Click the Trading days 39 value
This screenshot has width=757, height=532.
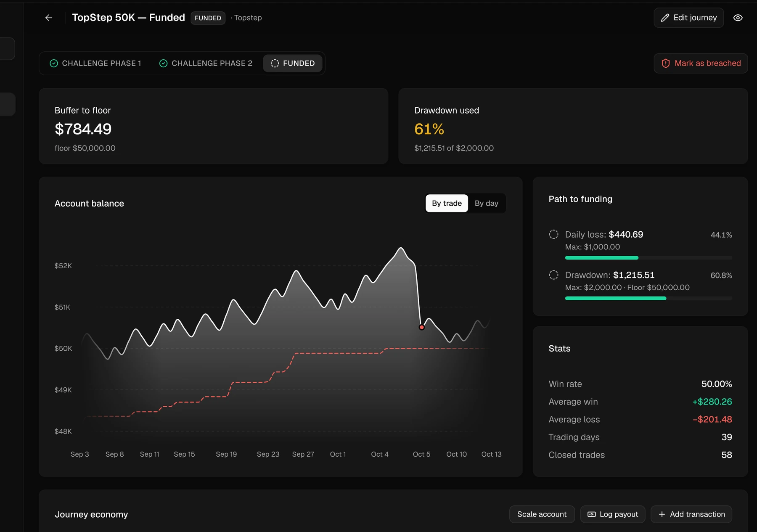727,437
